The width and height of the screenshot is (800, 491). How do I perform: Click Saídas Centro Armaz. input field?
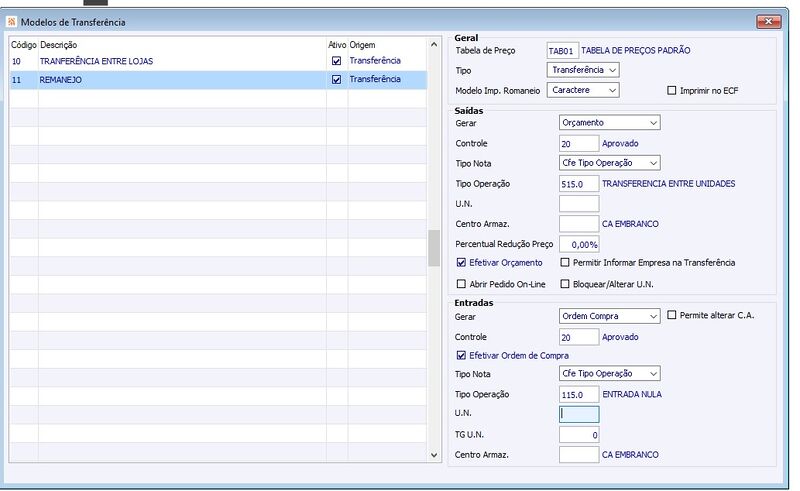[x=579, y=224]
